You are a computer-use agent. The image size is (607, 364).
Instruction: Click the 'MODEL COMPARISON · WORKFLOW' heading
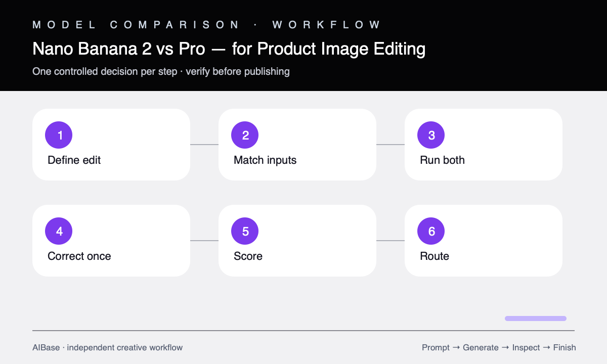point(206,24)
